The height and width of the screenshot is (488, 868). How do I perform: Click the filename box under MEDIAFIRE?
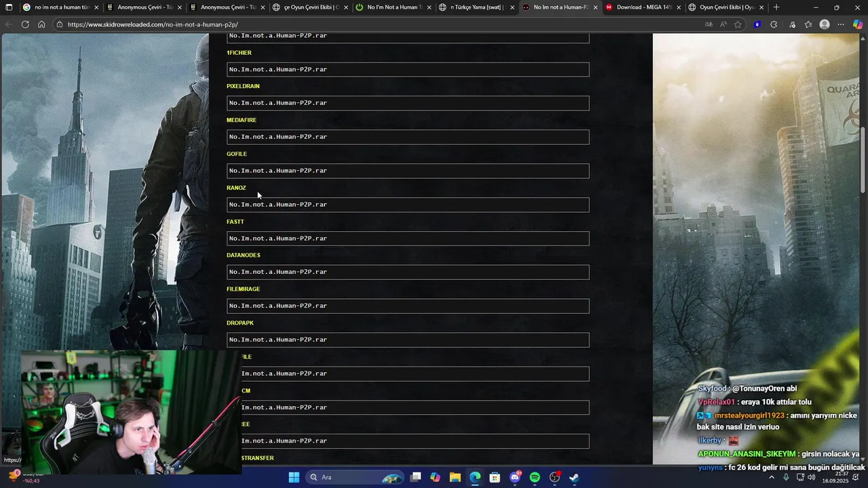point(408,137)
